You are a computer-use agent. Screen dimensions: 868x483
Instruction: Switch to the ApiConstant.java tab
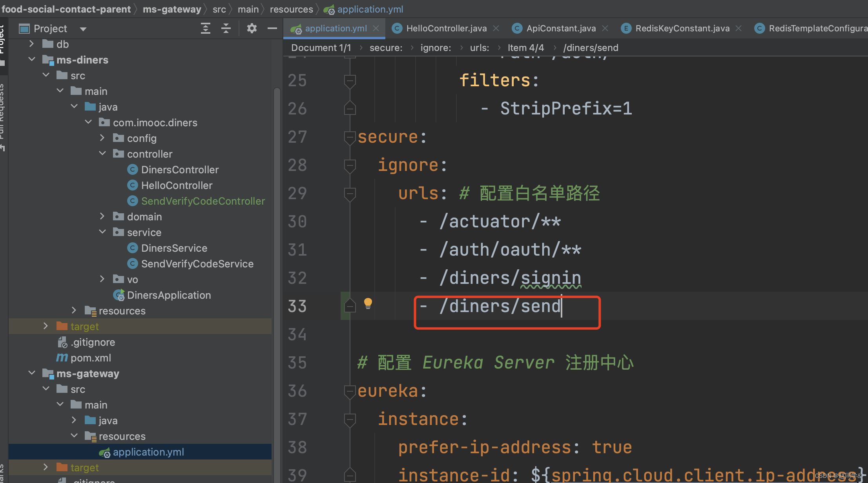tap(560, 28)
